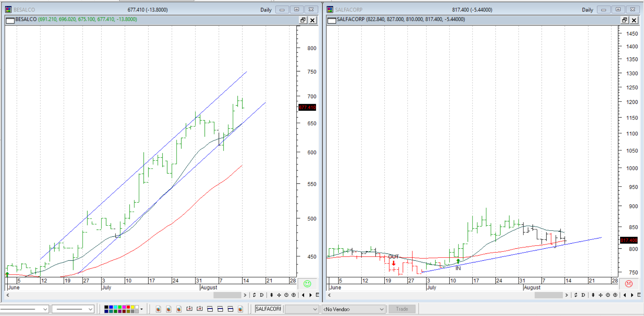The width and height of the screenshot is (644, 316).
Task: Click the green smiley face expert icon
Action: (x=307, y=284)
